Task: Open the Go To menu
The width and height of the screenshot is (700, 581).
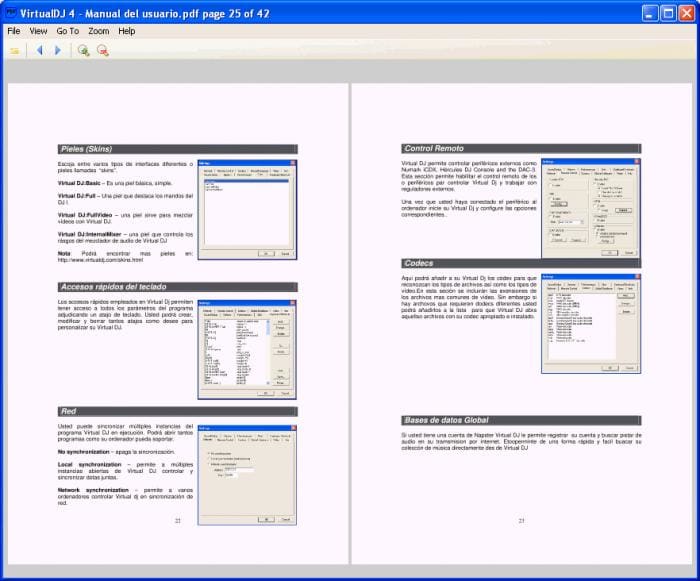Action: click(x=67, y=31)
